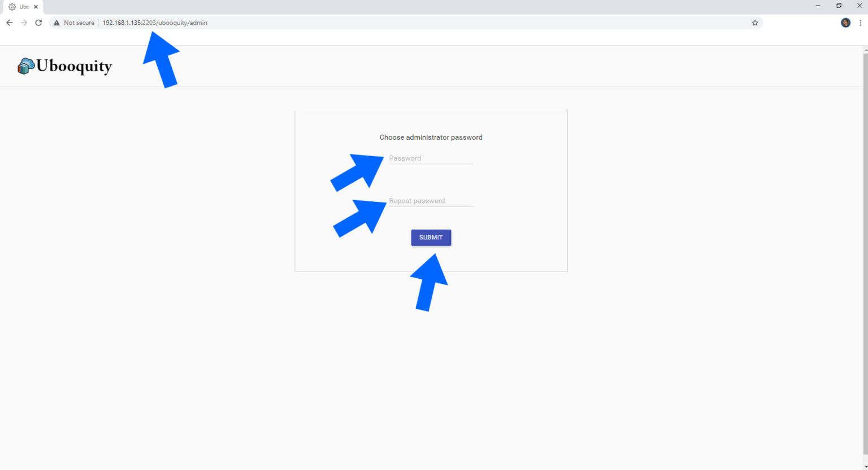Open the Chrome profile avatar icon
Image resolution: width=868 pixels, height=470 pixels.
tap(845, 23)
